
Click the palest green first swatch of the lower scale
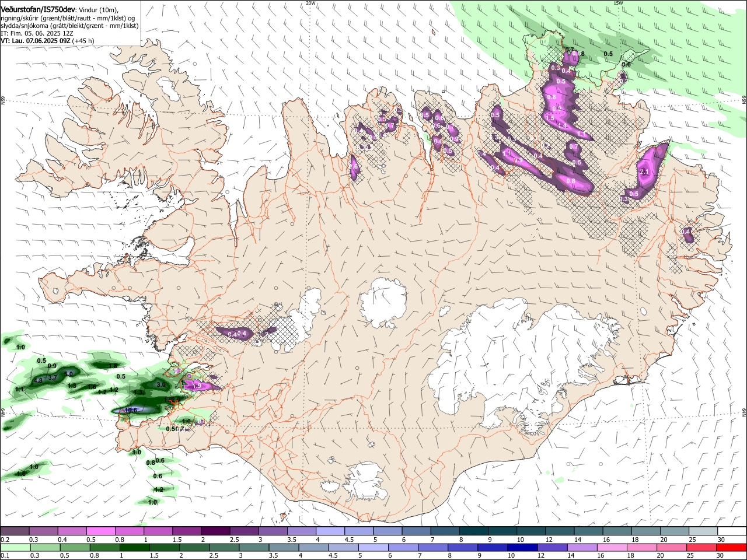click(15, 548)
